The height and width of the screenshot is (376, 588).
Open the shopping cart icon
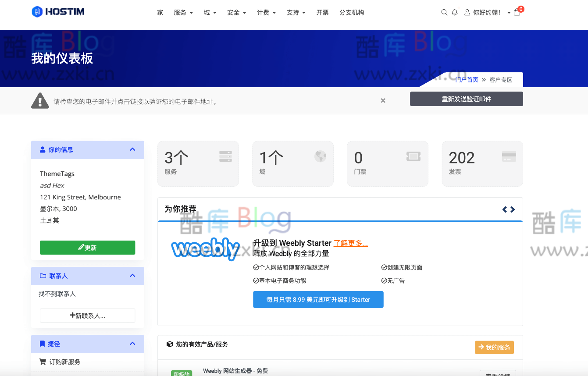tap(517, 12)
